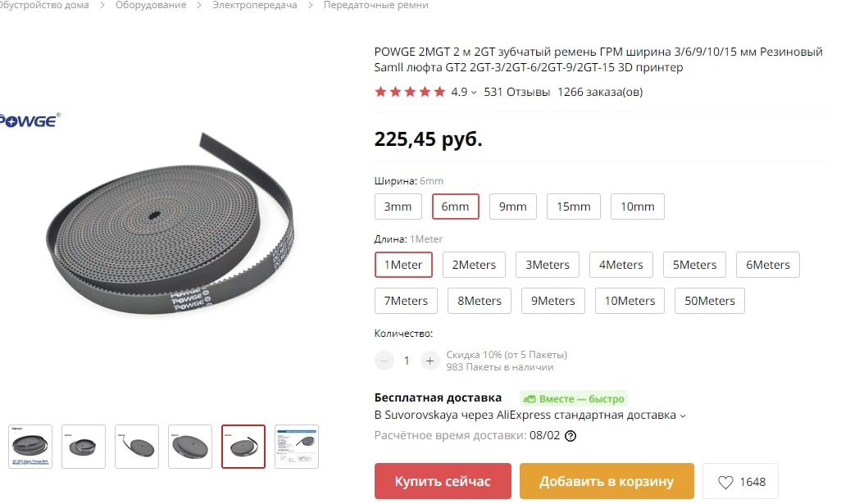Image resolution: width=841 pixels, height=504 pixels.
Task: Increase quantity with the plus button
Action: (x=430, y=361)
